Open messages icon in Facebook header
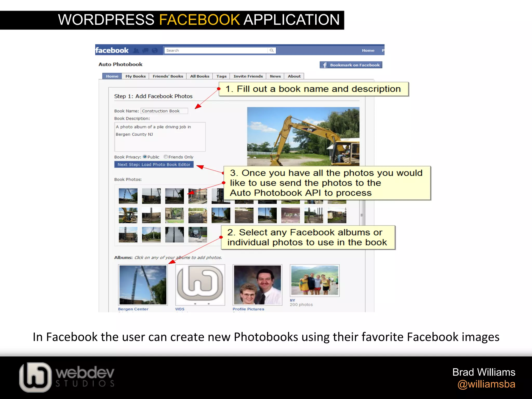Screen dimensions: 532x399 click(145, 50)
